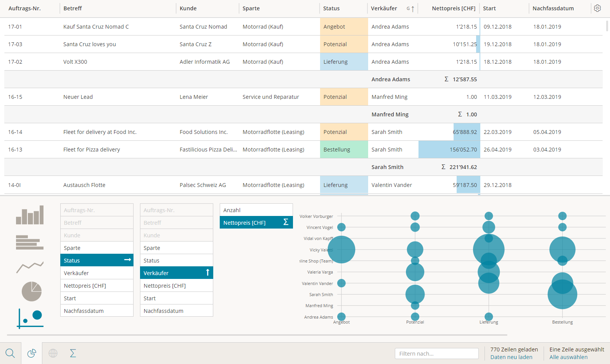
Task: Click the Auftrags-Nr. column header
Action: 24,8
